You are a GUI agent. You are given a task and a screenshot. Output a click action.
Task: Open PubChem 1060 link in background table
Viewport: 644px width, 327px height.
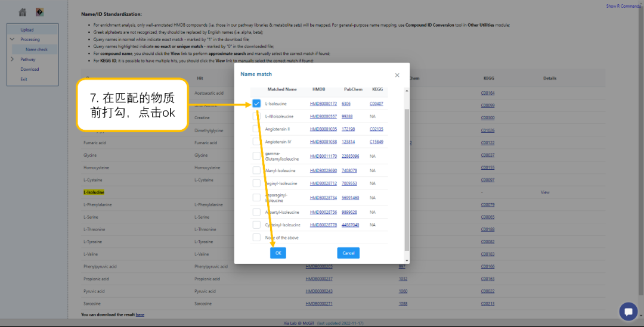click(x=403, y=291)
